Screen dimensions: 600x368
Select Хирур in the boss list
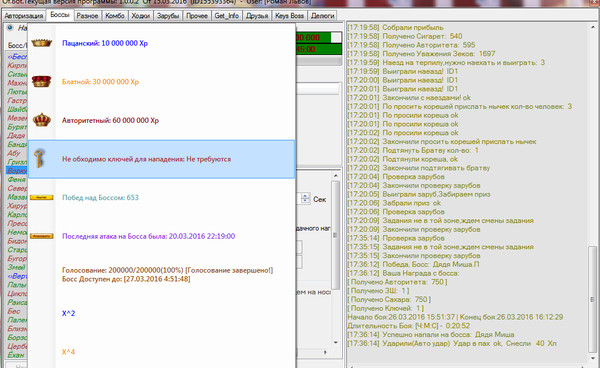[x=17, y=206]
